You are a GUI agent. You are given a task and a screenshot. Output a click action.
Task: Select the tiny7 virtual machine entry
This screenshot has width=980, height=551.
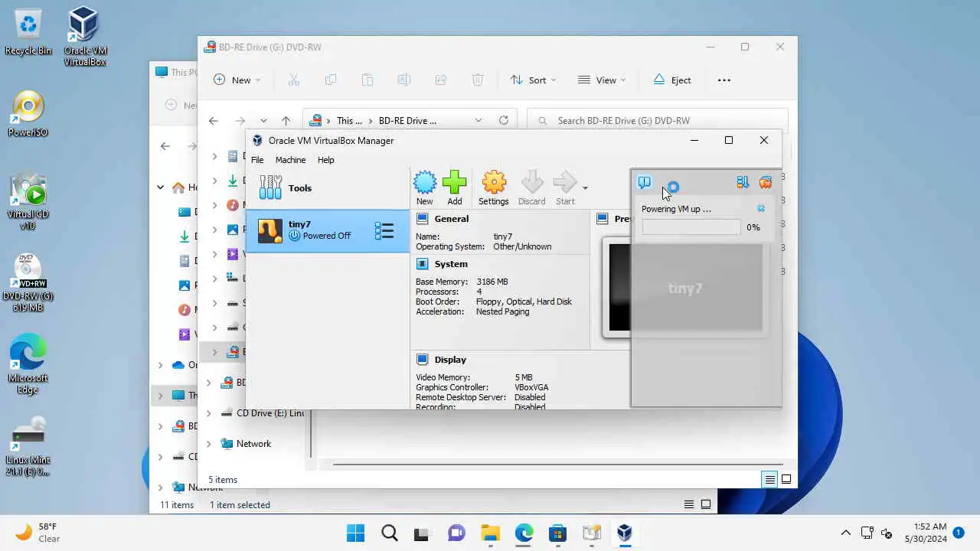point(328,230)
